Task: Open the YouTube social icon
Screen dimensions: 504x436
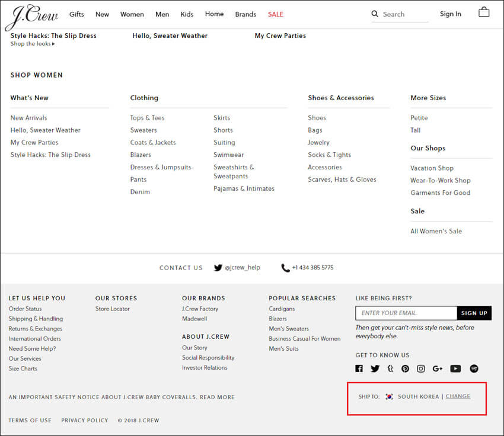Action: point(455,368)
